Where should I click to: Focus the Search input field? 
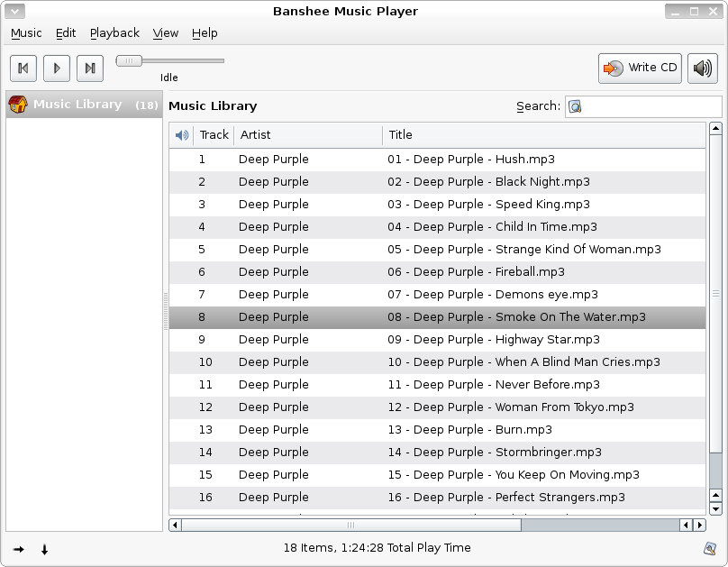pos(643,106)
